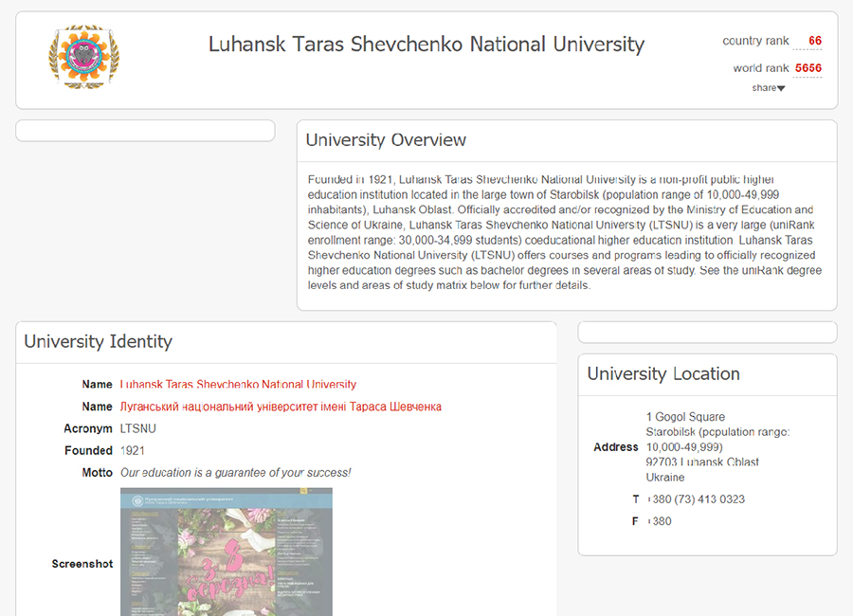Screen dimensions: 853x616
Task: Click the address line 1 Gogol Square
Action: coord(685,417)
